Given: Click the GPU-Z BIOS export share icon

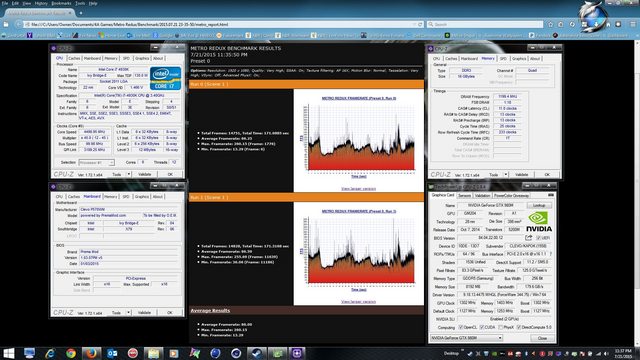Looking at the screenshot, I should click(529, 238).
